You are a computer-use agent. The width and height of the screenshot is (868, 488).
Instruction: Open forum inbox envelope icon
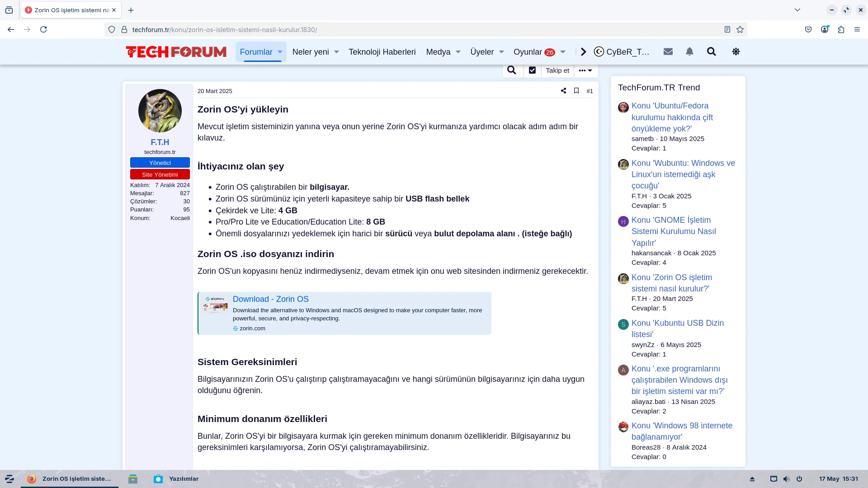(x=668, y=52)
